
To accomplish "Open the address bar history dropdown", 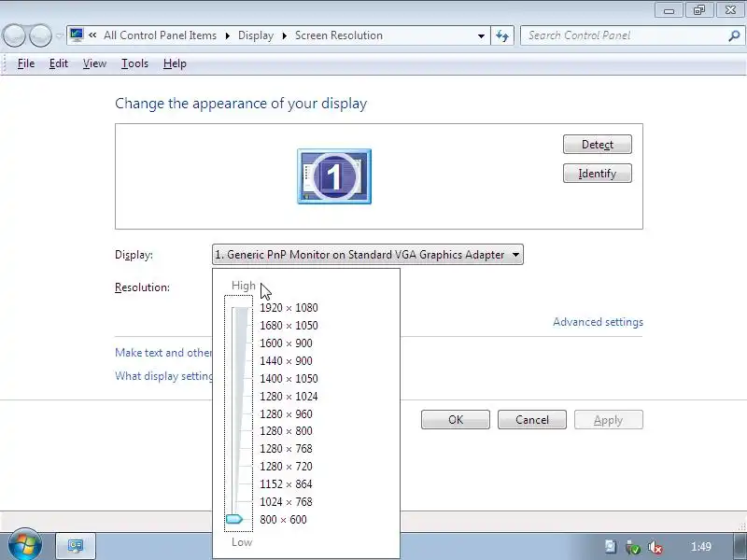I will pyautogui.click(x=481, y=35).
